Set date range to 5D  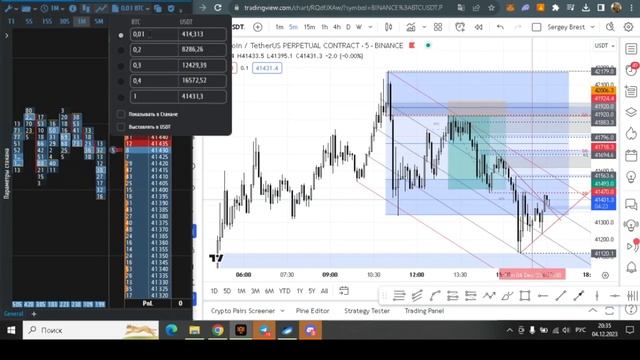click(x=227, y=291)
